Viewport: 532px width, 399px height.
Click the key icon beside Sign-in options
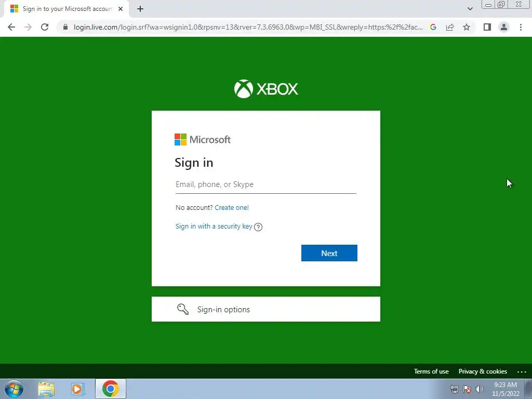coord(183,309)
